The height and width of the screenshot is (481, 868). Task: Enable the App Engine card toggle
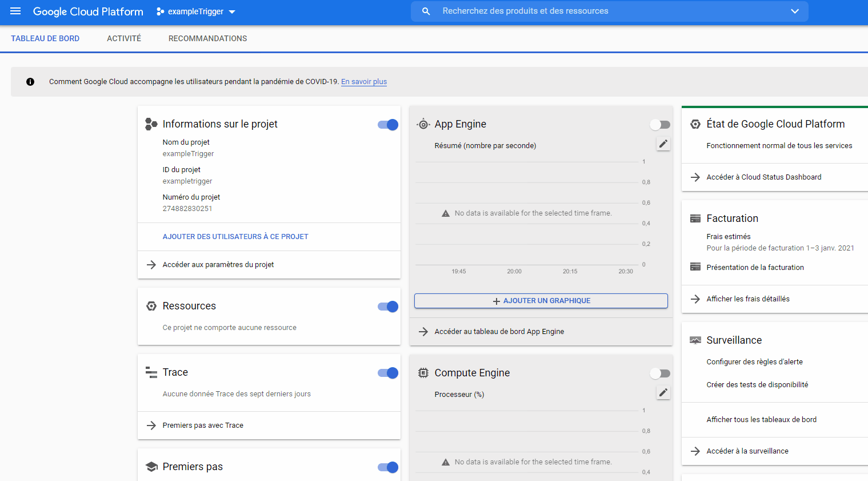click(x=660, y=125)
